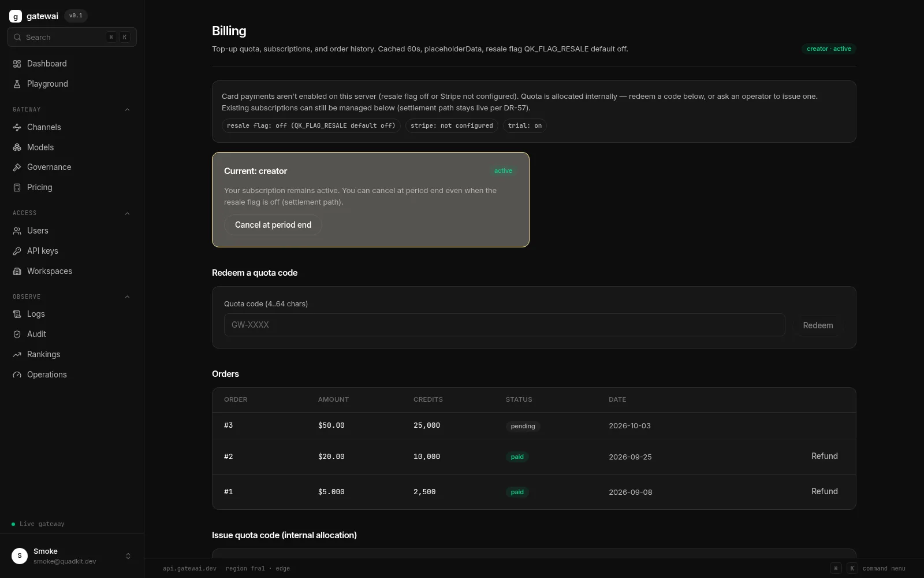This screenshot has width=924, height=578.
Task: Open the Channels page
Action: point(72,127)
